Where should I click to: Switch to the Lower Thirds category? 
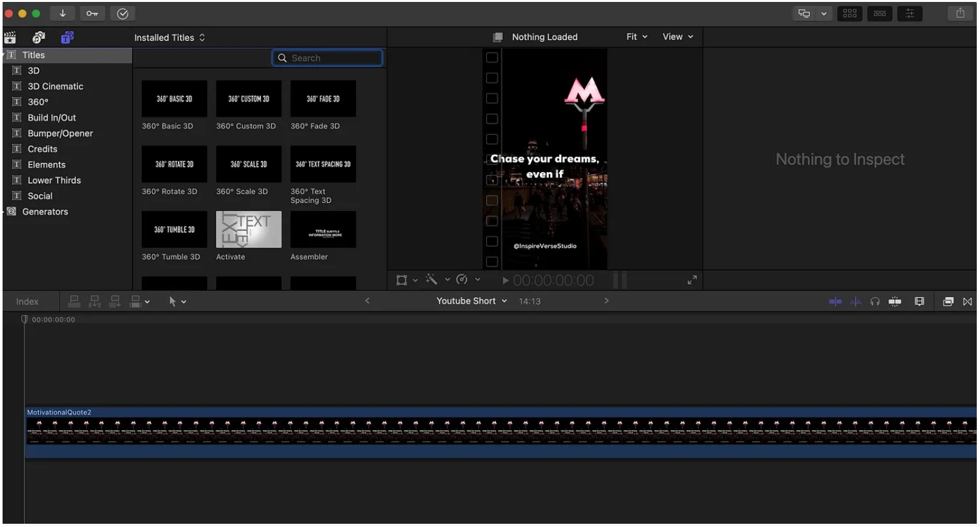coord(54,180)
